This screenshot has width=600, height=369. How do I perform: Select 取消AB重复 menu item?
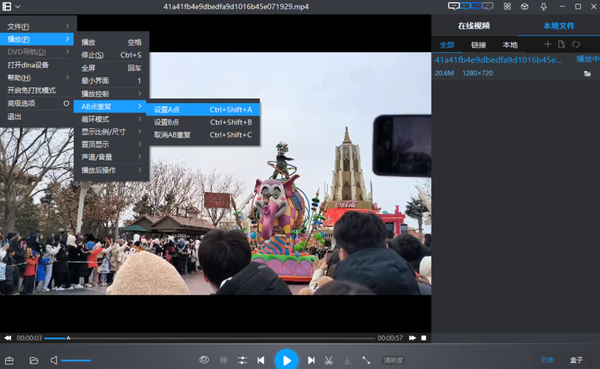tap(203, 135)
